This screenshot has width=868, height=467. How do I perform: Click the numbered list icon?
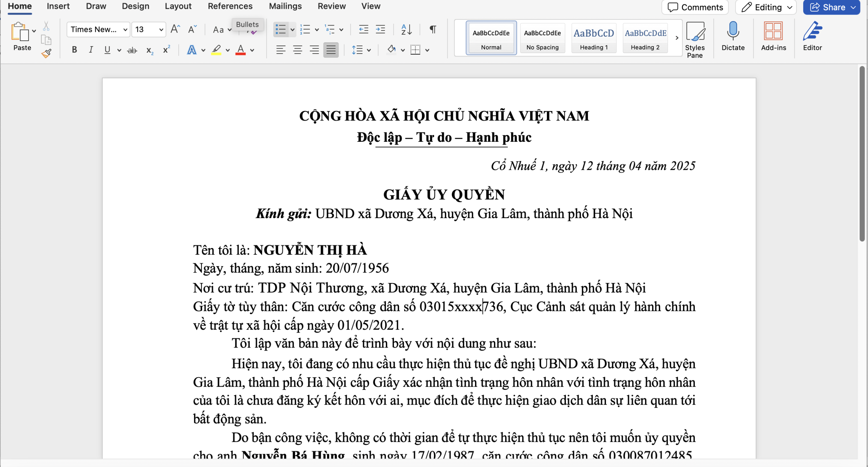click(x=305, y=30)
